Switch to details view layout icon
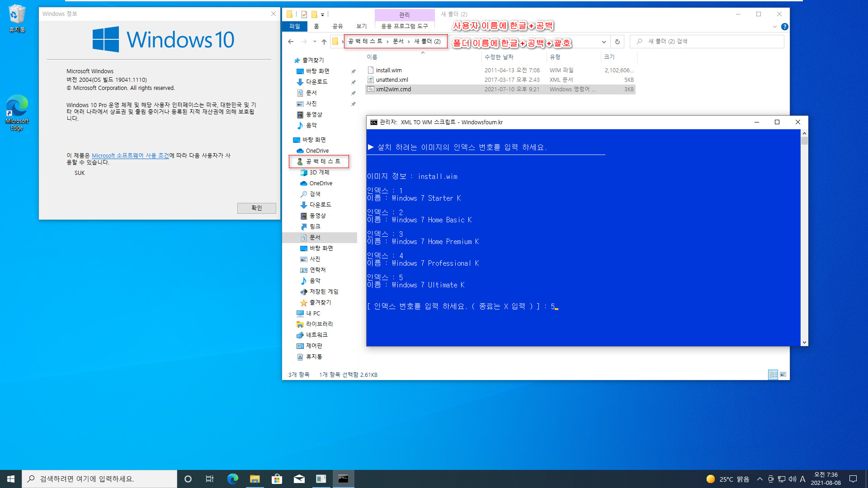Screen dimensions: 868x488 pyautogui.click(x=773, y=375)
